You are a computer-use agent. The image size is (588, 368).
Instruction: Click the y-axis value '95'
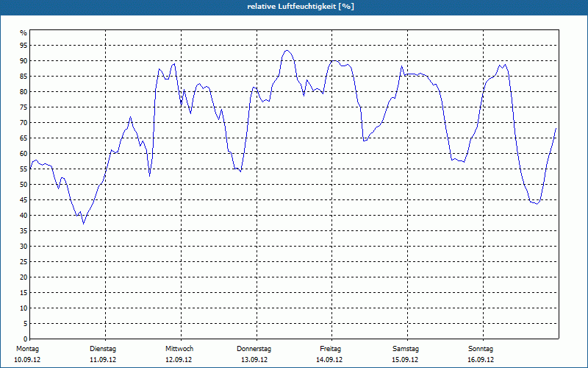[x=24, y=46]
